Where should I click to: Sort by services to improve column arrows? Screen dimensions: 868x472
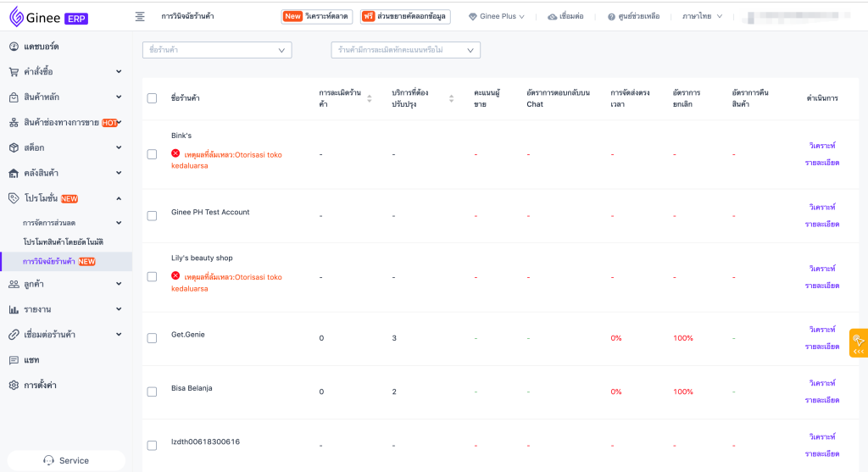point(451,98)
